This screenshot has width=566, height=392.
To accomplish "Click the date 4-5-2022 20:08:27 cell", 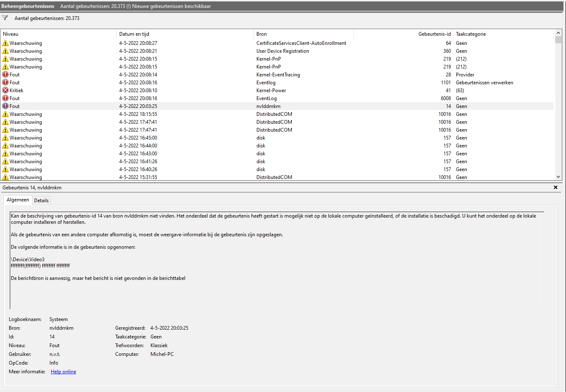I will point(138,43).
